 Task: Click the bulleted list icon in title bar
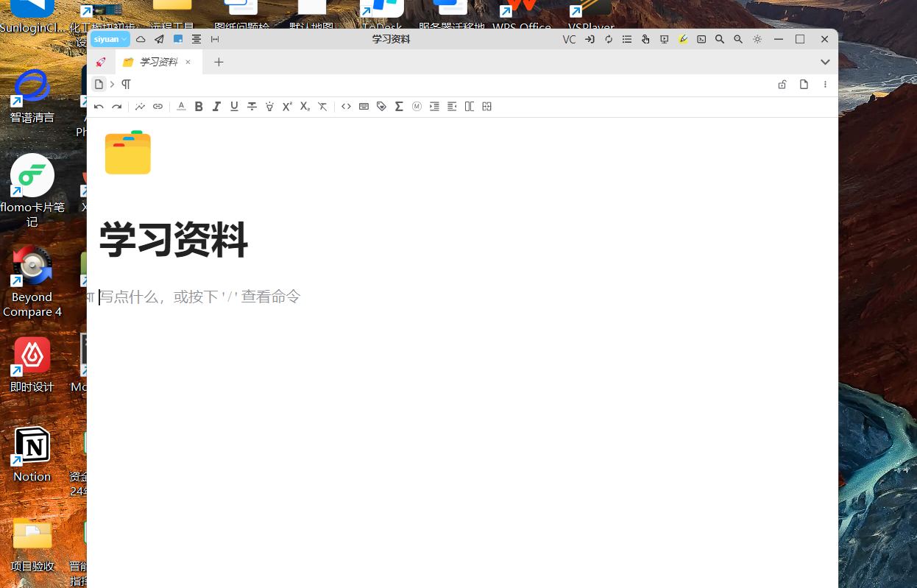point(627,40)
